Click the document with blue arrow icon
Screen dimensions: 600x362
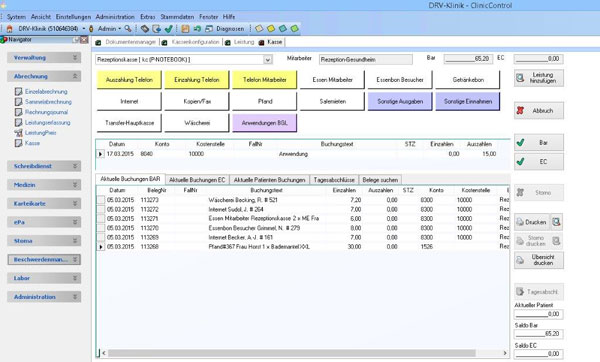coord(157,29)
